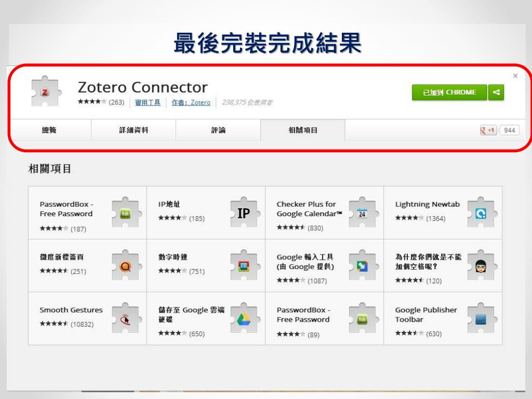This screenshot has width=532, height=399.
Task: Open the PasswordBox title above (187) rating
Action: 66,209
